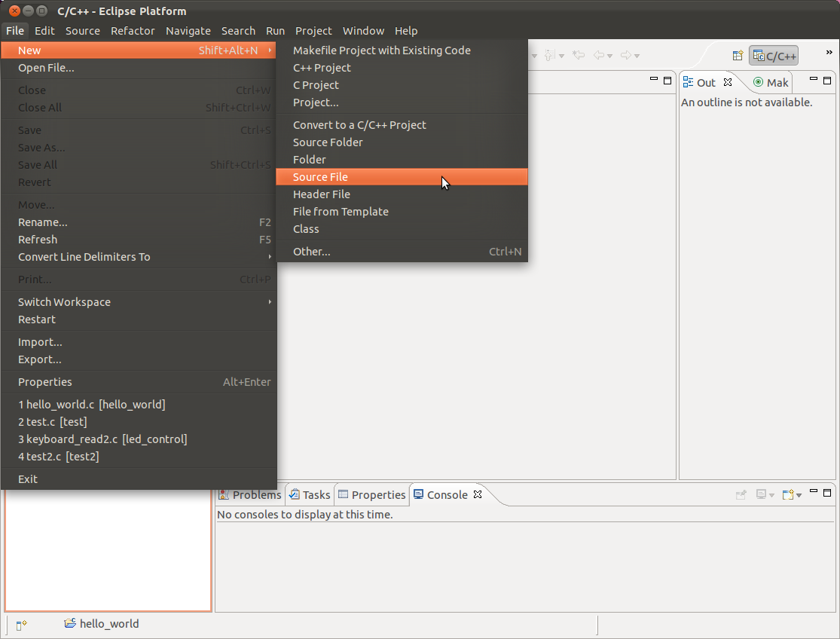Open the Source menu
This screenshot has height=639, width=840.
tap(83, 31)
